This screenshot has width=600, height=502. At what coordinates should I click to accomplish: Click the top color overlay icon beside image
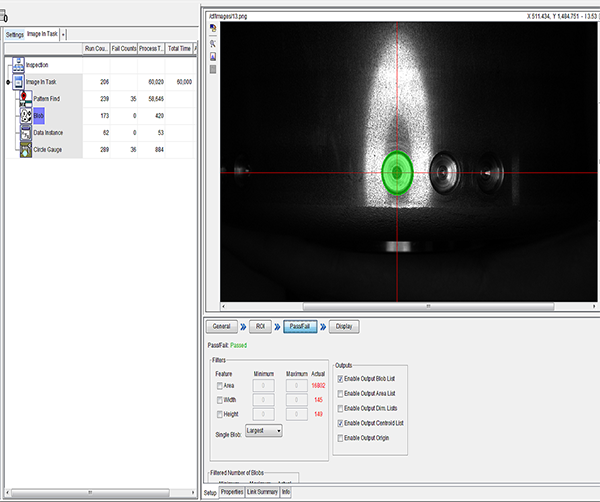212,27
